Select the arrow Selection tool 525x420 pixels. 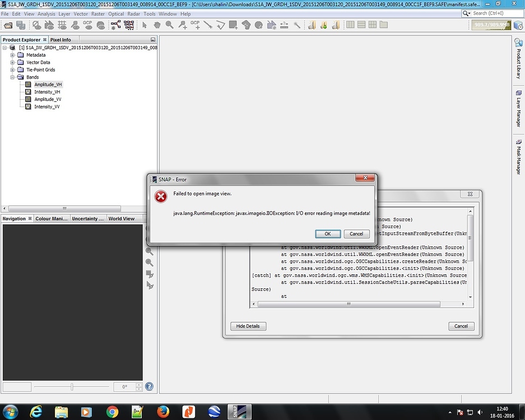145,25
